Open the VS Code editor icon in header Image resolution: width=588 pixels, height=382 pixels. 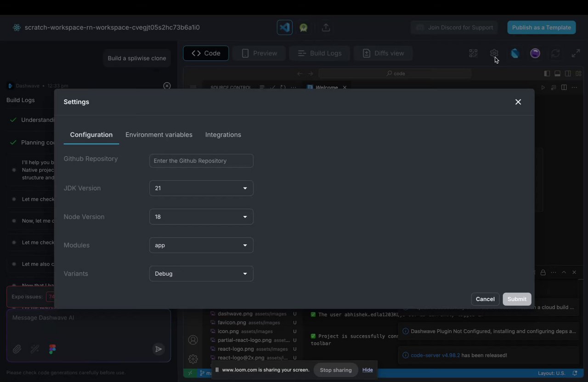click(285, 28)
